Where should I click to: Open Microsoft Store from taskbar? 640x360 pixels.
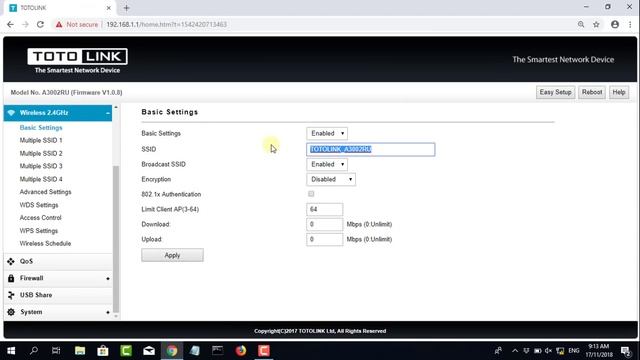103,351
